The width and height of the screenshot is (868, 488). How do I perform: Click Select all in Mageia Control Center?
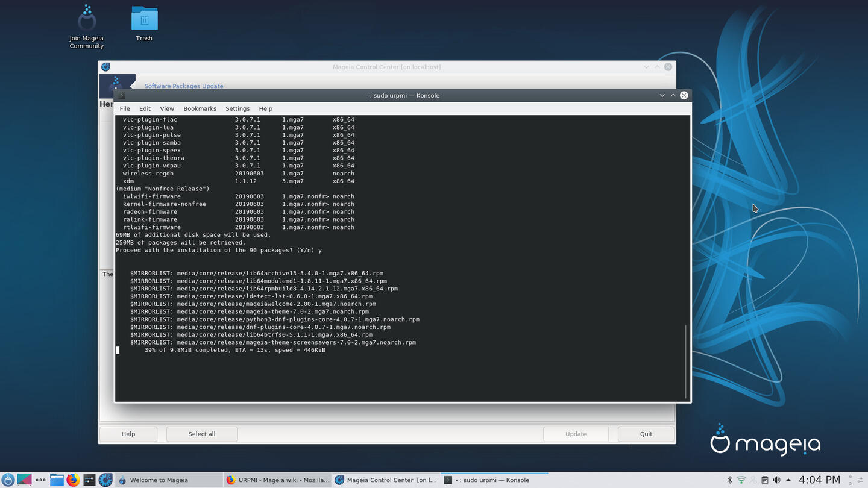[202, 434]
